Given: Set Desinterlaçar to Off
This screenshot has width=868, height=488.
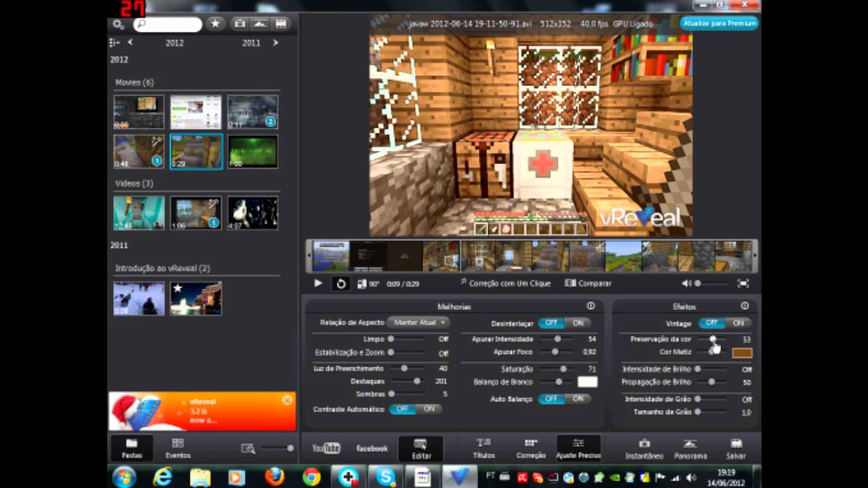Looking at the screenshot, I should [x=551, y=323].
